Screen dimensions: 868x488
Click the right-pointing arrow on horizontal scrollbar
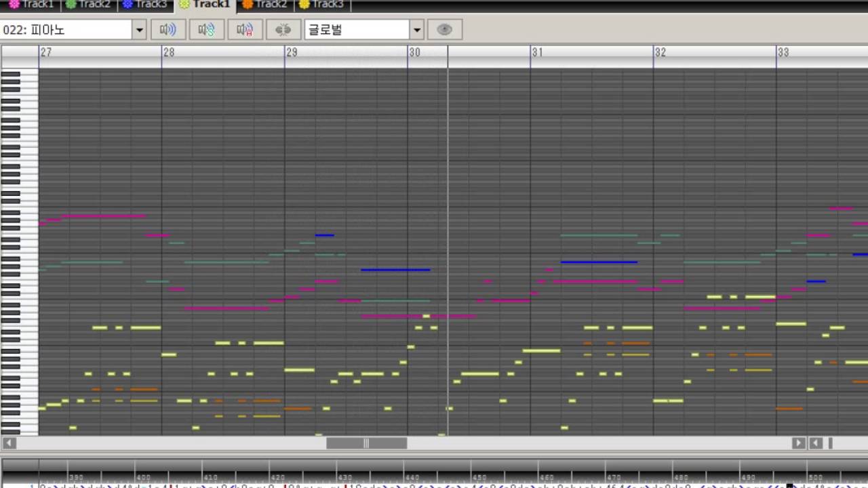(799, 443)
